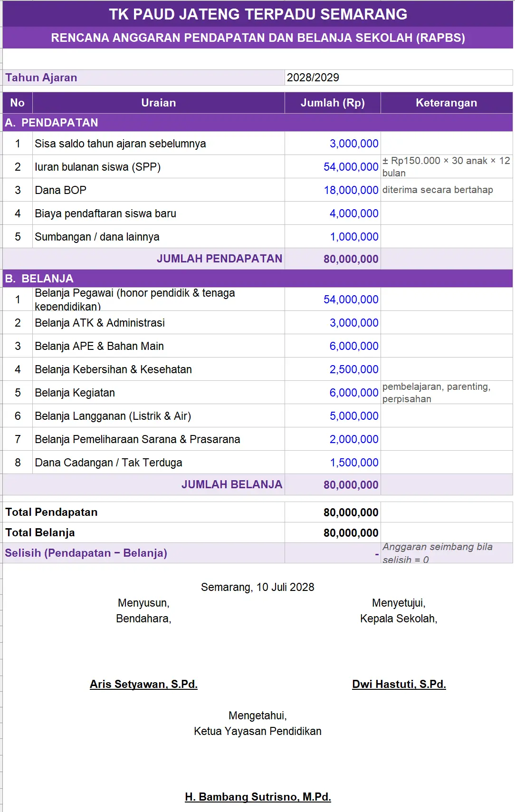Image resolution: width=515 pixels, height=812 pixels.
Task: Click the JUMLAH BELANJA 80,000,000 total
Action: click(333, 484)
